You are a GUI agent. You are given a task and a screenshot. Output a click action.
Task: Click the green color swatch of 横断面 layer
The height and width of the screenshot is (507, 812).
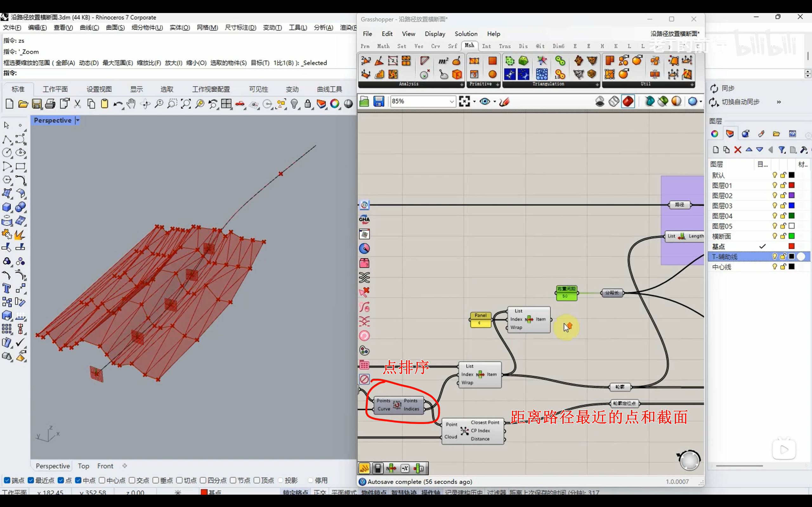click(791, 236)
